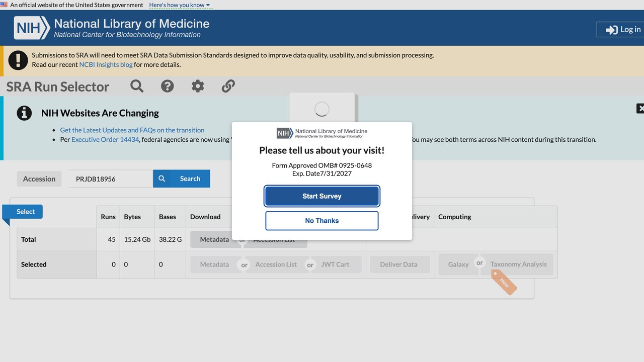This screenshot has width=644, height=362.
Task: Click the Total bases value "38.22 G"
Action: [171, 239]
